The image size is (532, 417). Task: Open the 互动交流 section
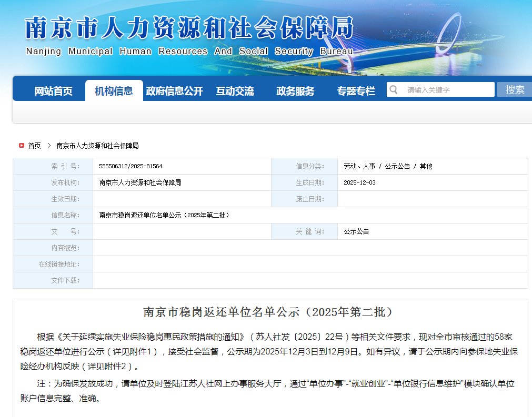(x=236, y=90)
